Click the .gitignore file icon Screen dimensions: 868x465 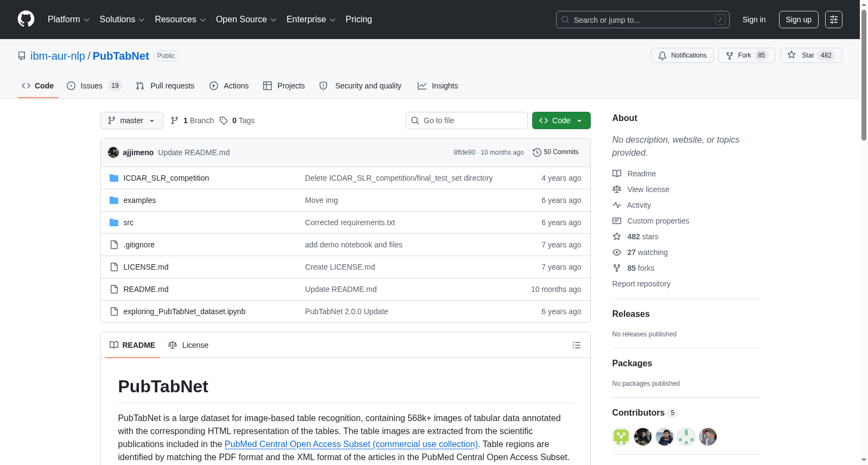pos(114,245)
